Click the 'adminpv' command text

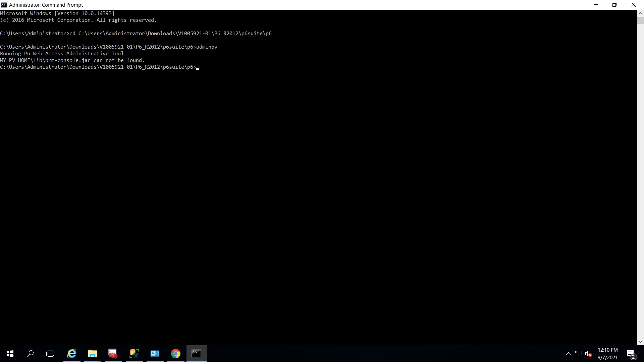(x=207, y=47)
